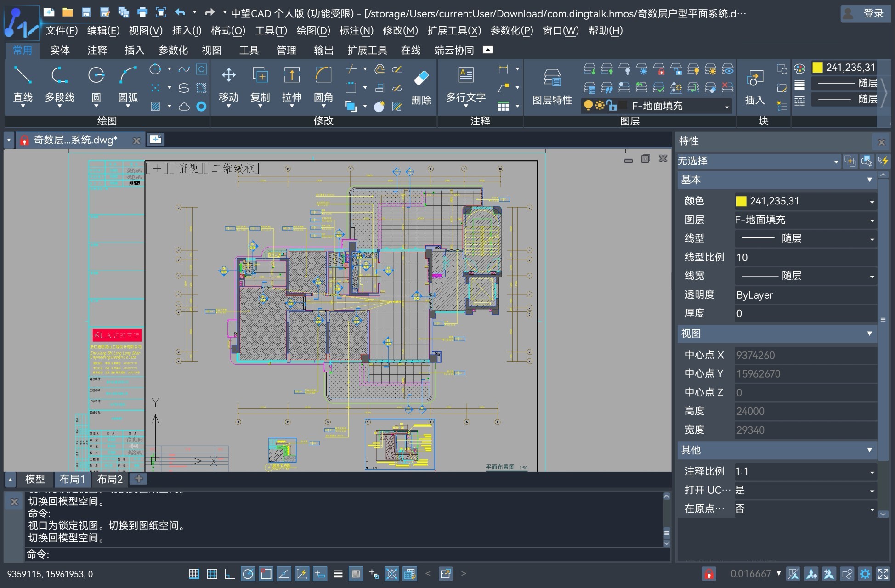
Task: Click the Insert block (插入) icon
Action: pyautogui.click(x=754, y=87)
